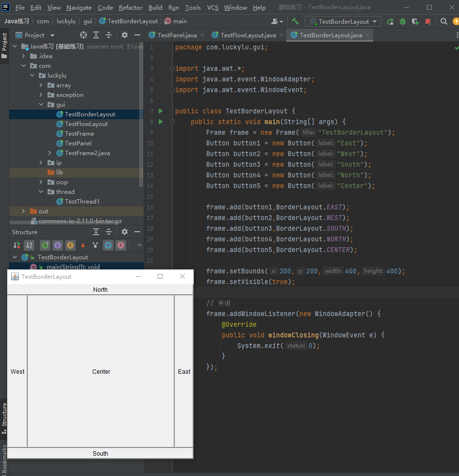The image size is (459, 476).
Task: Click the run gutter arrow beside the class declaration
Action: click(x=161, y=111)
